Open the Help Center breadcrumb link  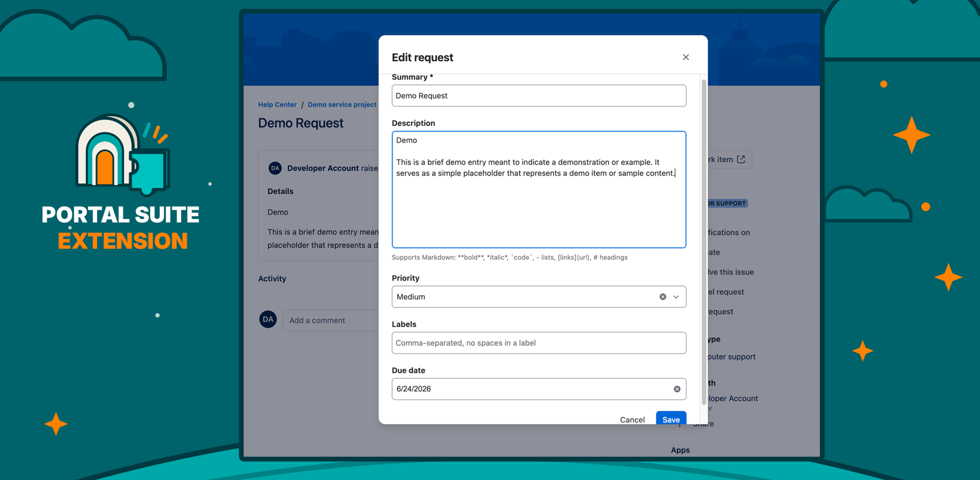click(277, 105)
